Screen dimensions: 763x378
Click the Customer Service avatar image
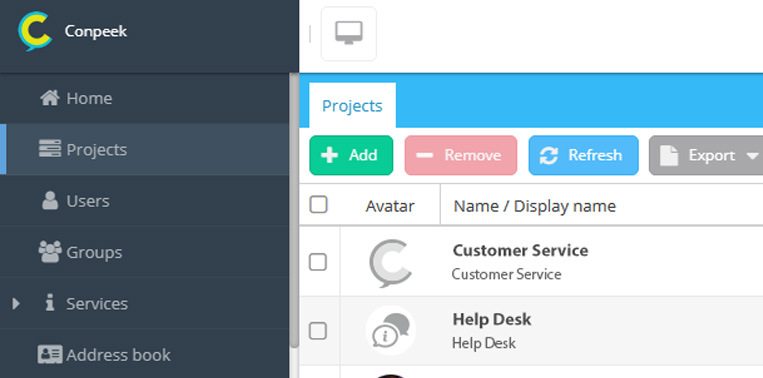click(390, 263)
